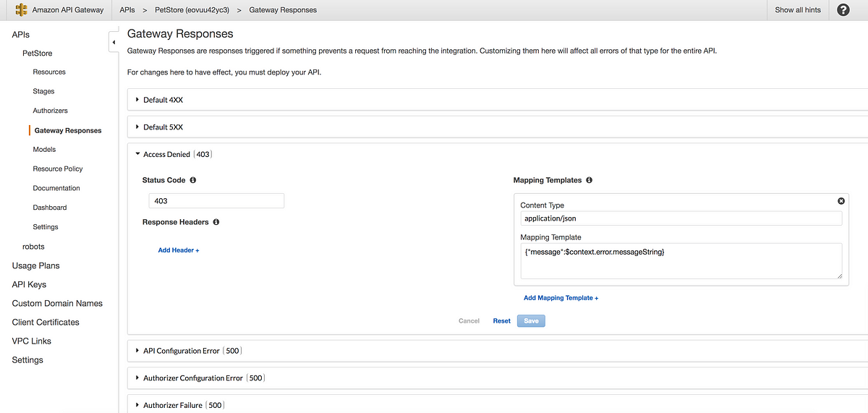
Task: Click the Status Code info icon
Action: coord(193,180)
